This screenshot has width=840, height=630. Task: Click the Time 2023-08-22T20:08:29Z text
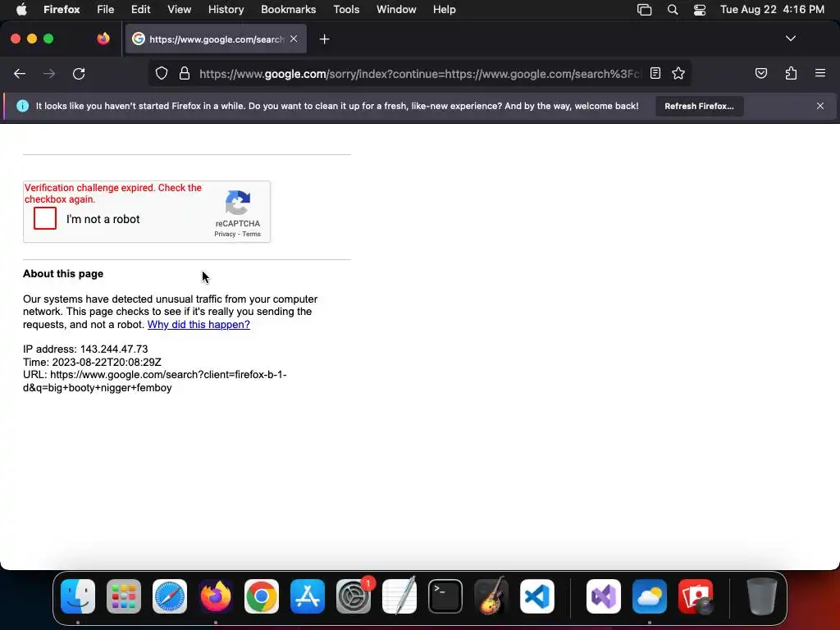(92, 362)
